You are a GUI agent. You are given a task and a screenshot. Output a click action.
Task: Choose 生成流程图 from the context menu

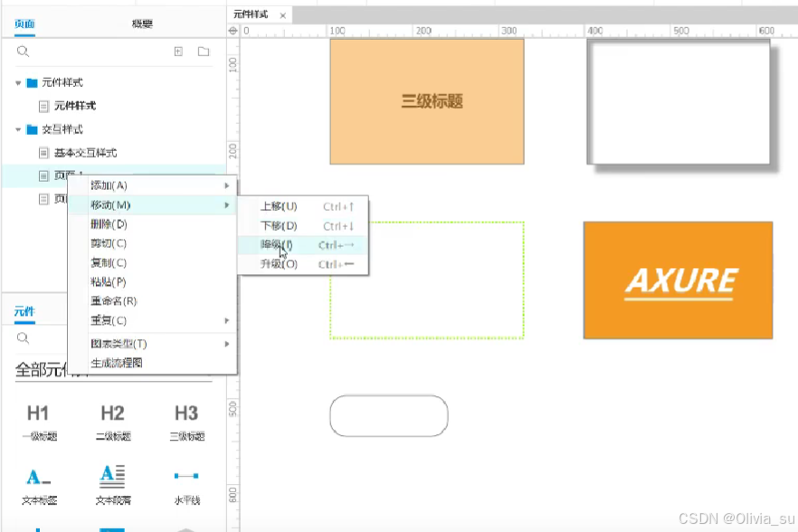[152, 364]
